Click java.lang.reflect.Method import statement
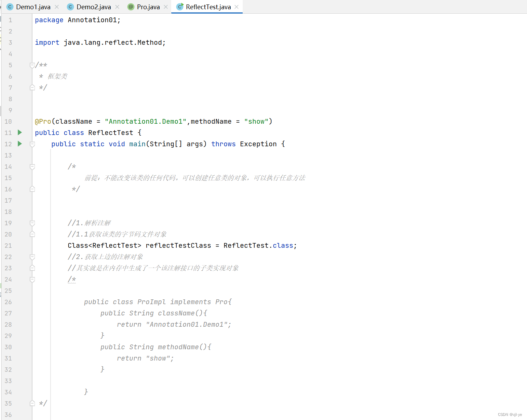The height and width of the screenshot is (420, 527). point(100,42)
